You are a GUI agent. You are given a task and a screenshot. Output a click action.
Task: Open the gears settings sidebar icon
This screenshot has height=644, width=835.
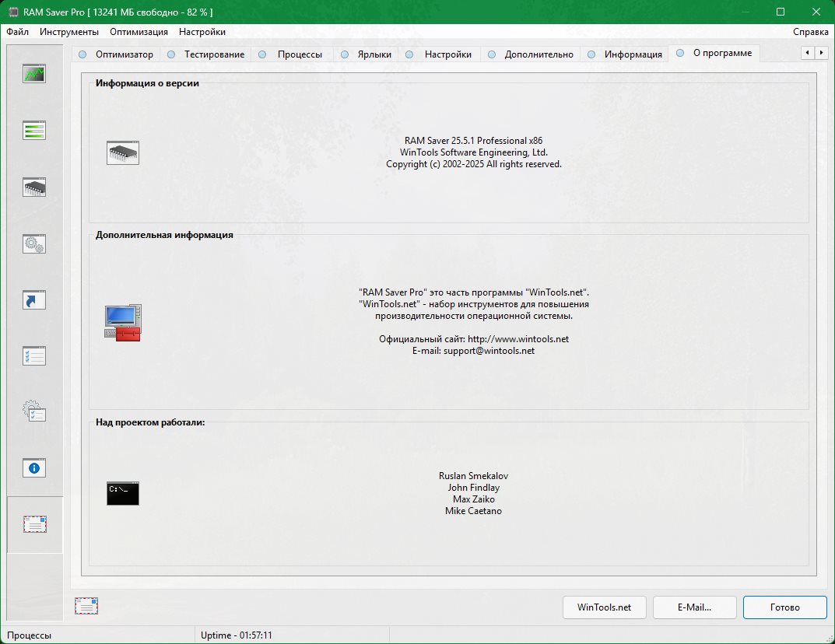[x=34, y=243]
